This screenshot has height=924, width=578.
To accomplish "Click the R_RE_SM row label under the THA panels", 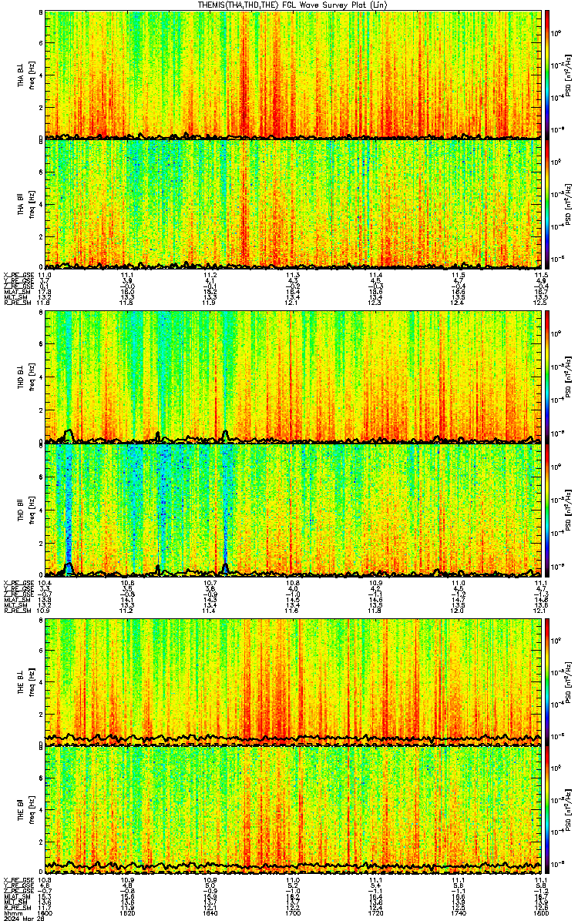I will click(16, 303).
